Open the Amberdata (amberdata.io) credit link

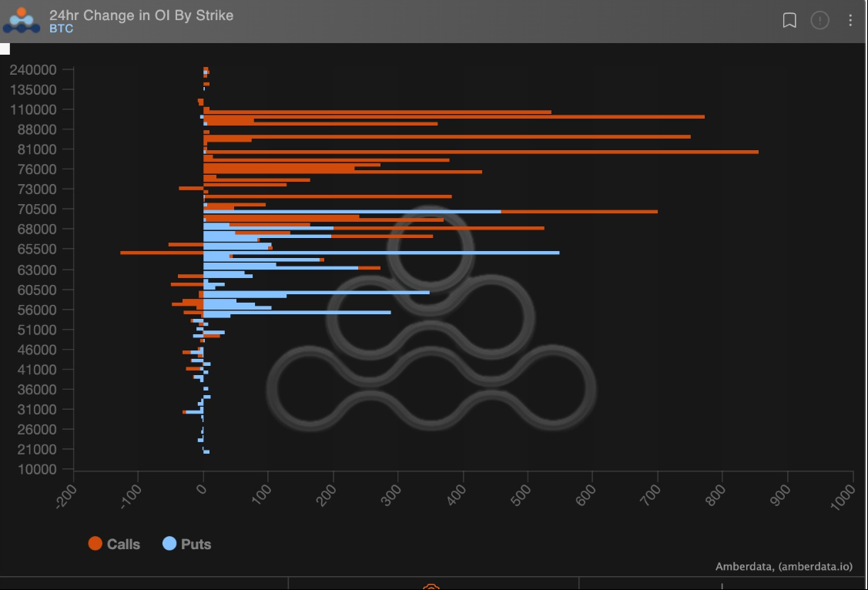click(x=783, y=566)
